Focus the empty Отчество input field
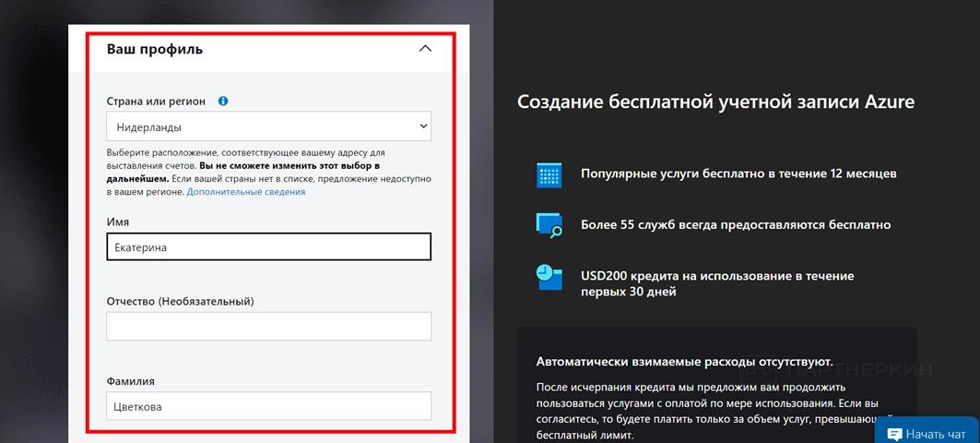This screenshot has height=443, width=980. pyautogui.click(x=269, y=326)
